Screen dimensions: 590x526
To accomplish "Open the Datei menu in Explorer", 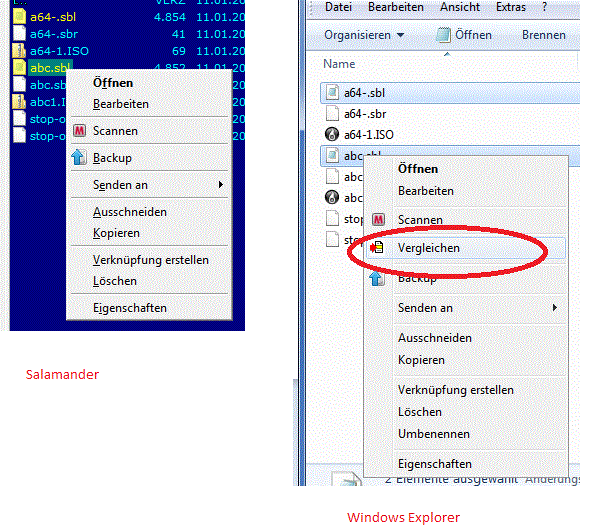I will point(338,7).
